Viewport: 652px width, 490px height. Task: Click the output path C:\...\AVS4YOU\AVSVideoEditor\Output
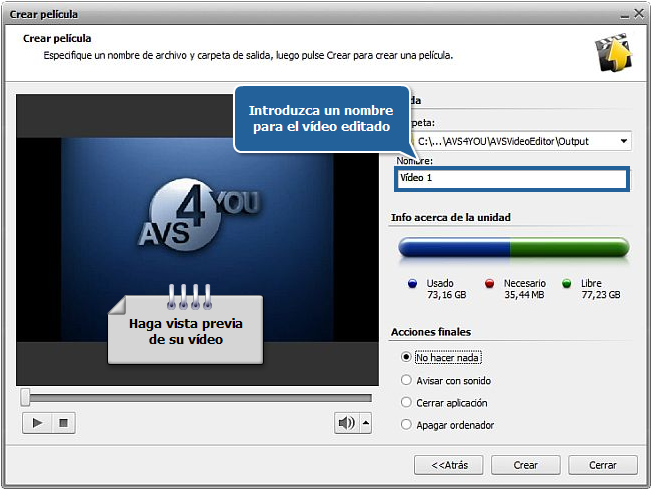coord(503,141)
